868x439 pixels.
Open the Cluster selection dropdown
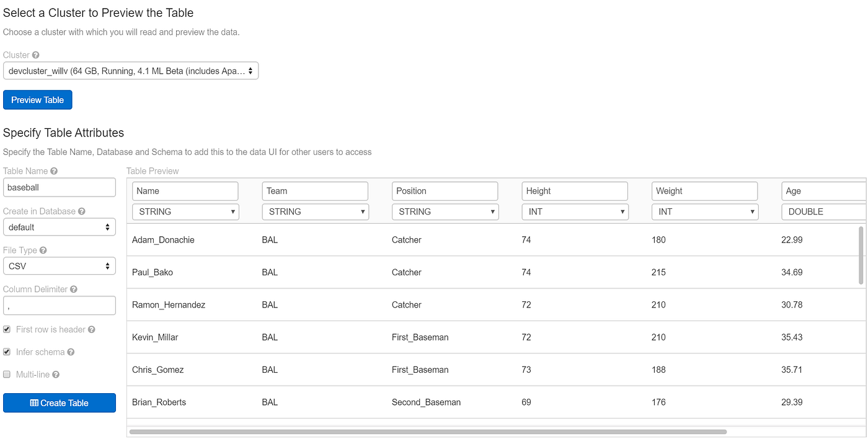[130, 70]
